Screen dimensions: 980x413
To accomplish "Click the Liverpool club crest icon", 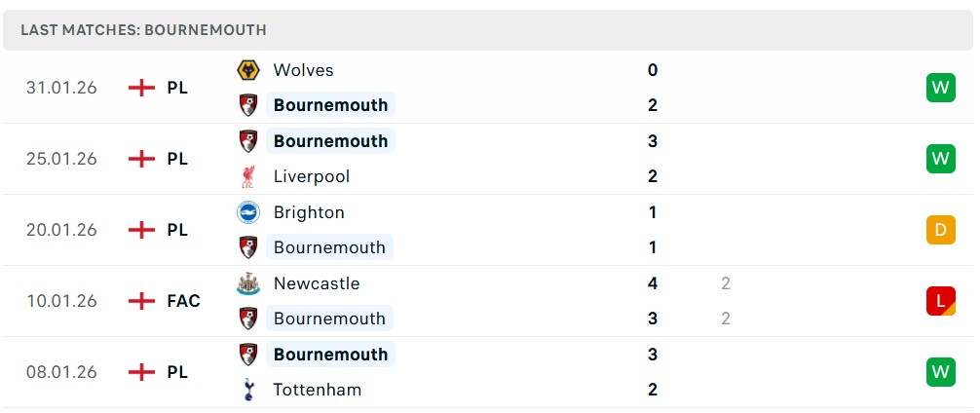I will coord(248,176).
